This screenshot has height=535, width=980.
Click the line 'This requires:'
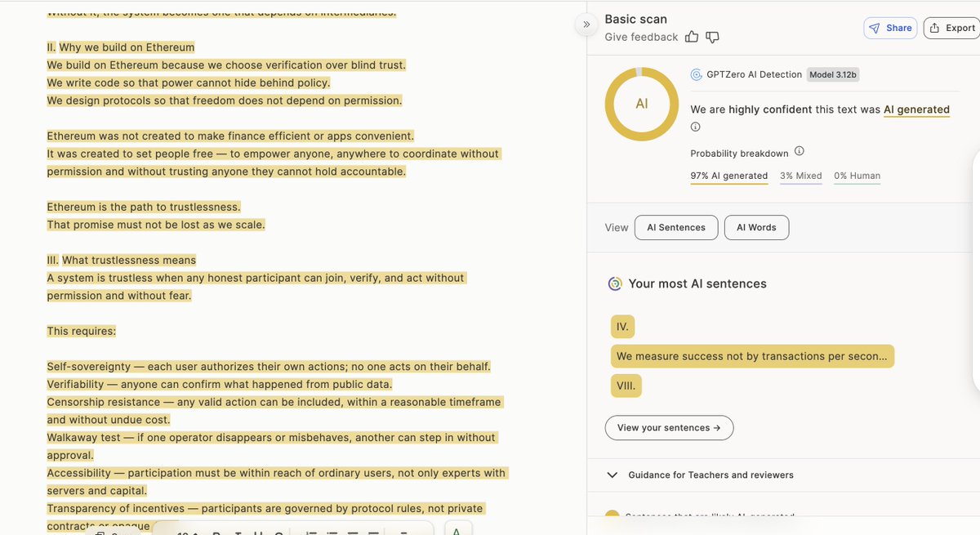coord(81,331)
